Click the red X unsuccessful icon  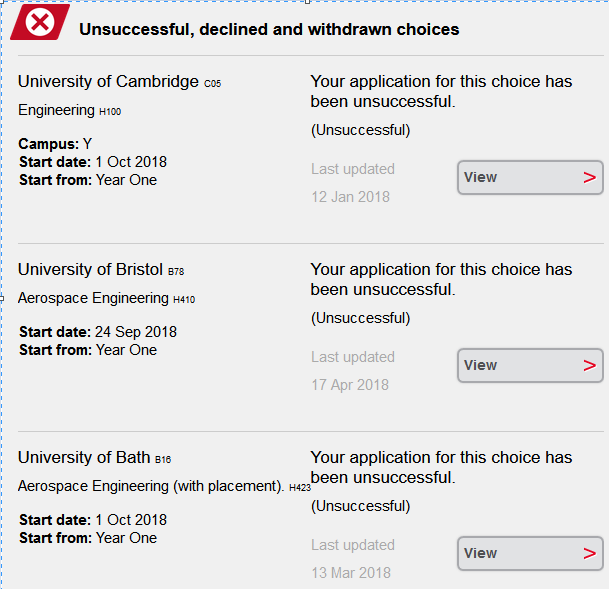[40, 23]
